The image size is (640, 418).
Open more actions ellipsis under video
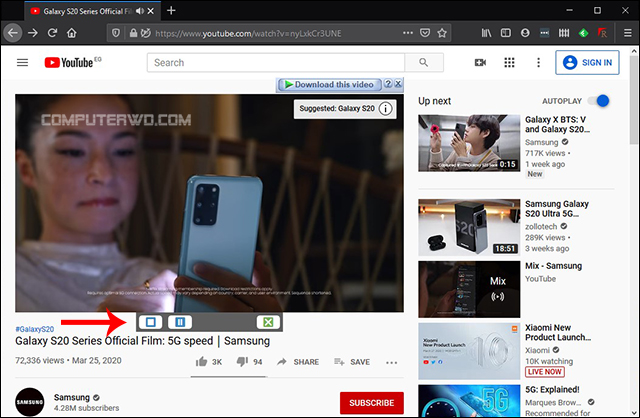[x=391, y=362]
